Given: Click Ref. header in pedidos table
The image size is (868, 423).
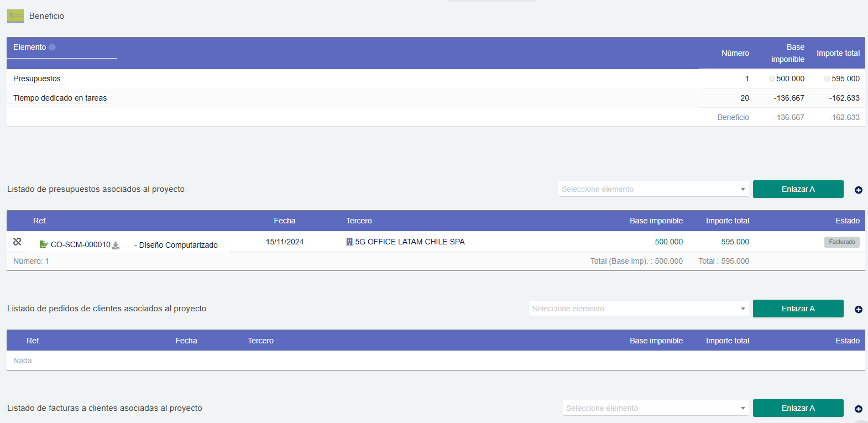Looking at the screenshot, I should click(x=34, y=341).
